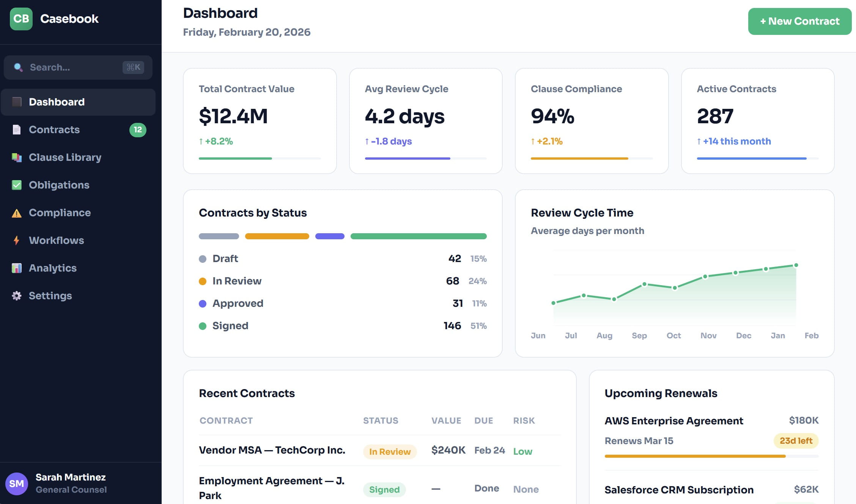Click the Analytics bar chart icon

click(x=16, y=268)
